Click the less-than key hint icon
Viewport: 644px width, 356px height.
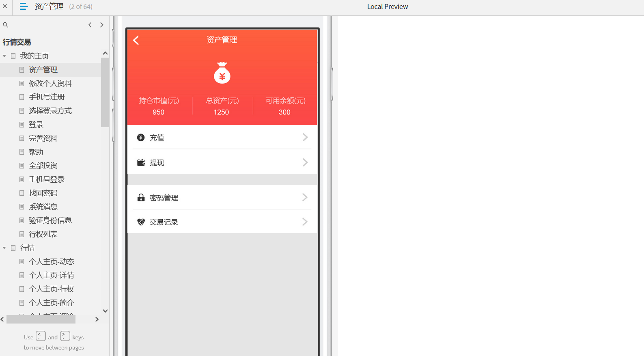click(x=41, y=336)
